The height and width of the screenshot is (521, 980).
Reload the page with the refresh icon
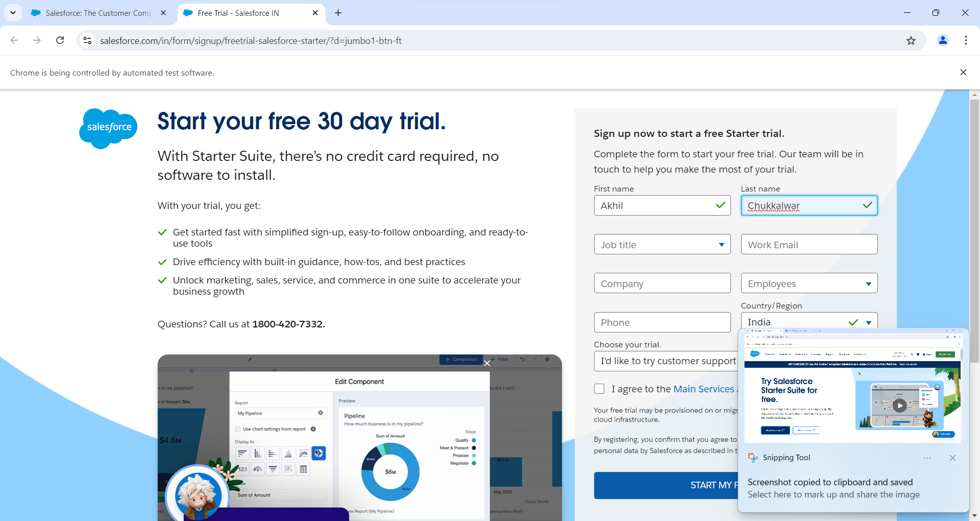[x=60, y=40]
